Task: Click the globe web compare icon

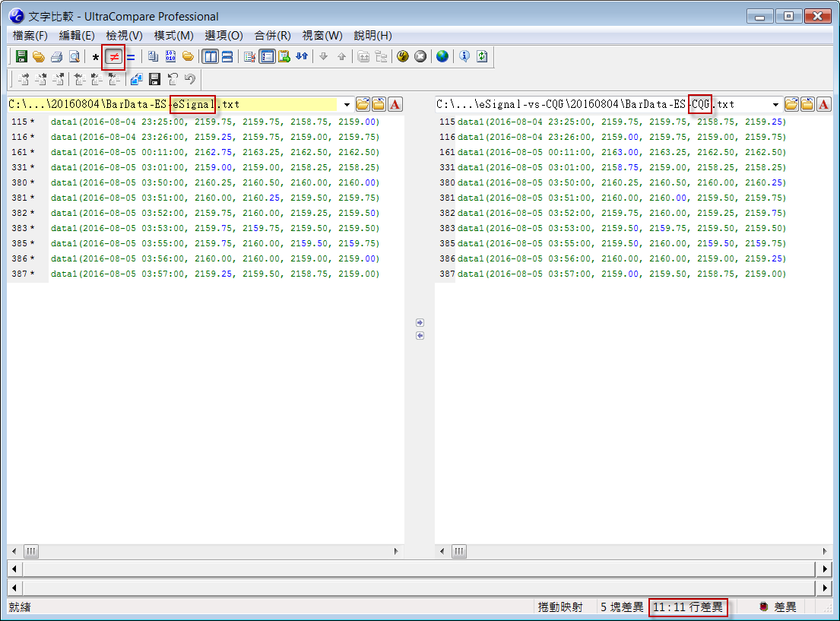Action: coord(442,56)
